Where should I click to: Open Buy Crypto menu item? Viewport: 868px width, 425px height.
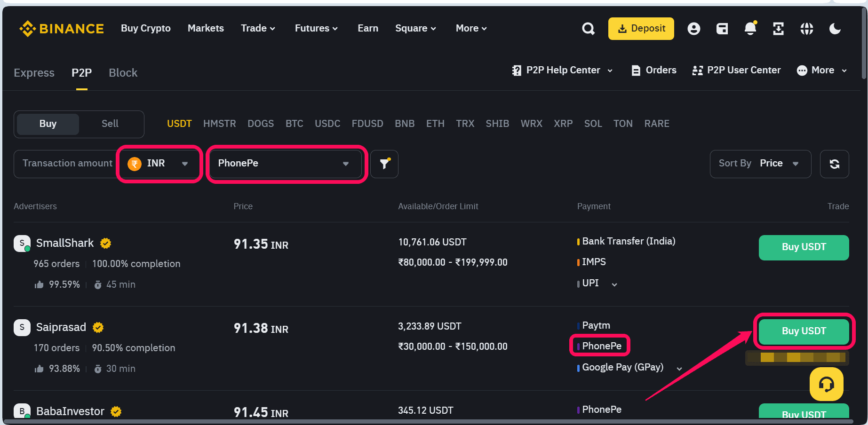(146, 28)
